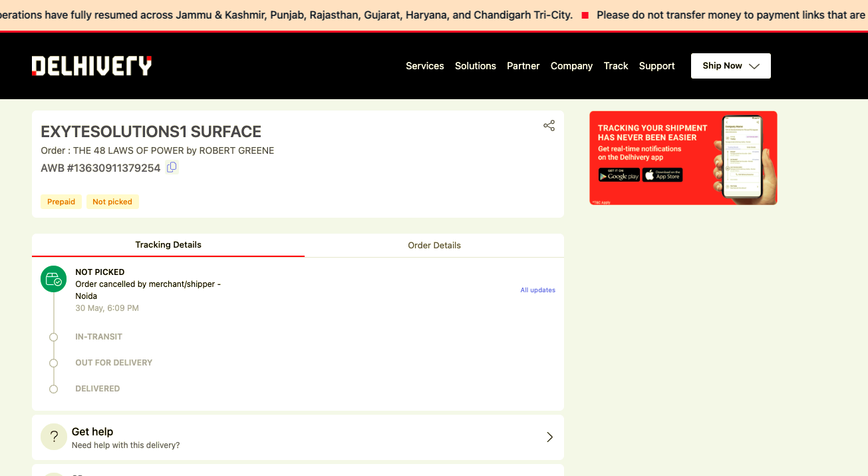This screenshot has width=868, height=476.
Task: Open the Support menu item
Action: [656, 66]
